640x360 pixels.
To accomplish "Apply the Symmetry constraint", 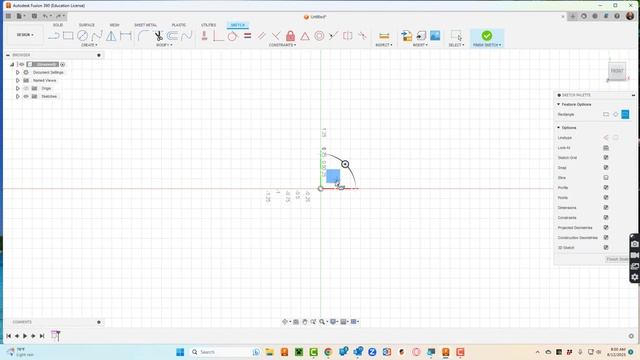I will (x=347, y=36).
